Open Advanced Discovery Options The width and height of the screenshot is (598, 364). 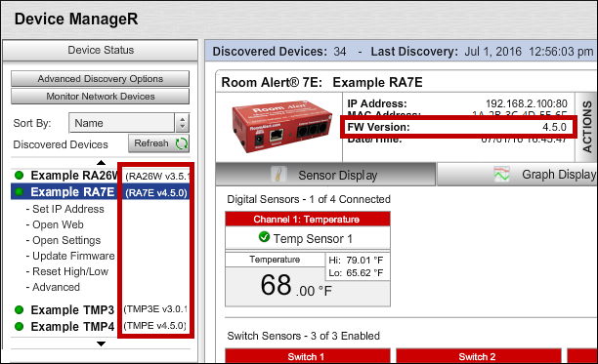pos(100,79)
